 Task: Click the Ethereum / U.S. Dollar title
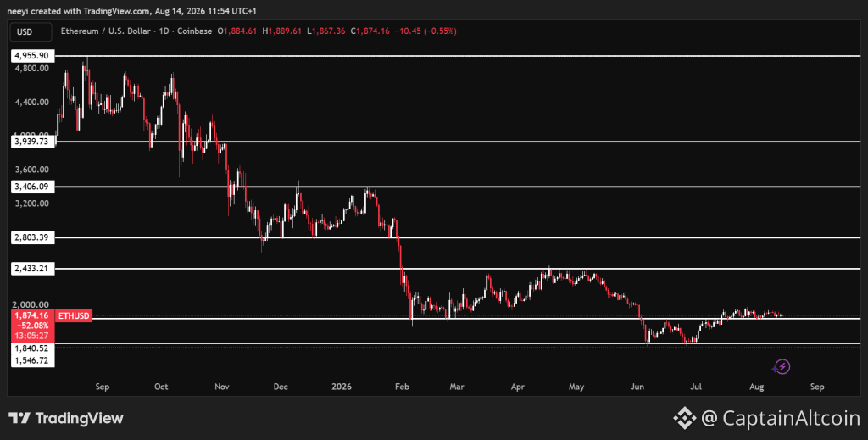[105, 31]
